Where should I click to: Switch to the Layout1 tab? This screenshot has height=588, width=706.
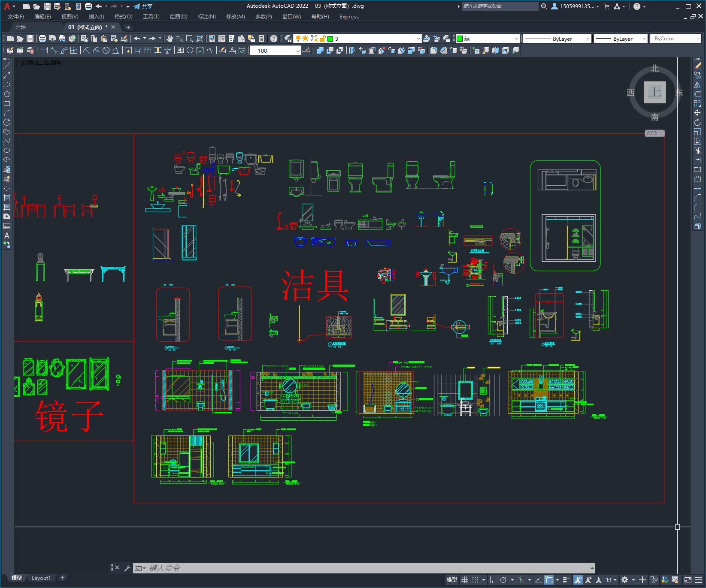tap(41, 578)
